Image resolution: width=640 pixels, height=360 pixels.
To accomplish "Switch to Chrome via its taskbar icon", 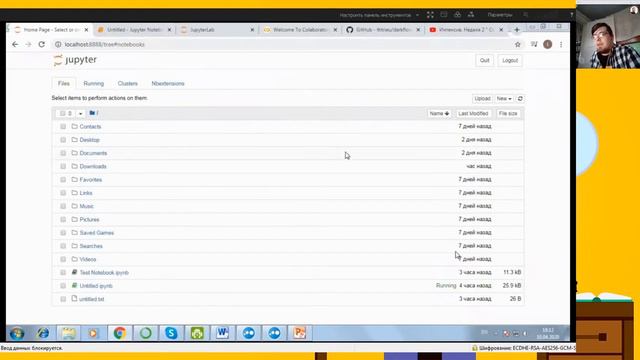I will [120, 333].
